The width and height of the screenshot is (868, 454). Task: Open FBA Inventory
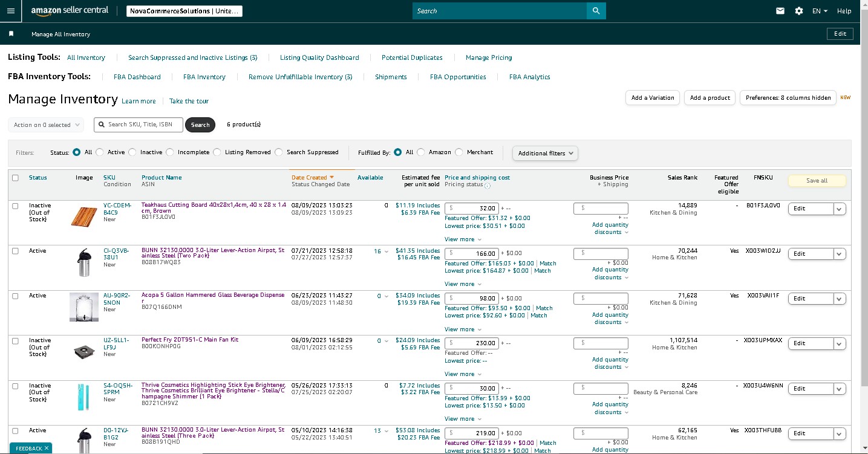204,77
